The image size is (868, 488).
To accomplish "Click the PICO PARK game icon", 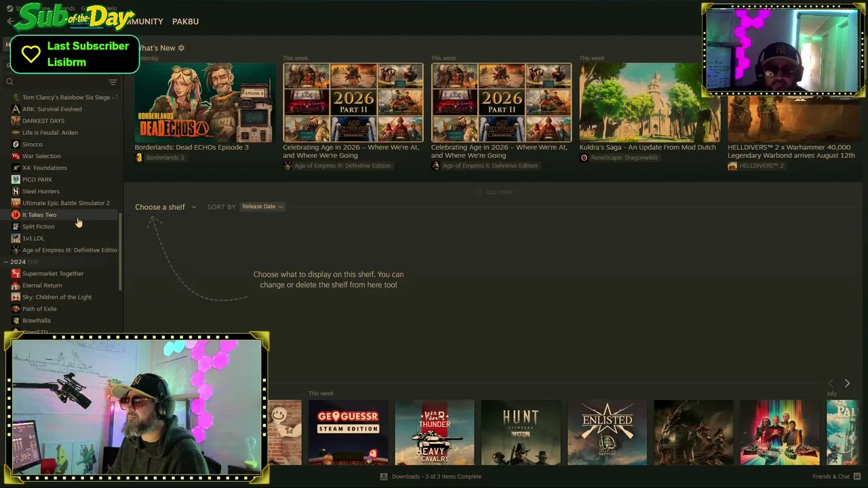I will [x=16, y=180].
